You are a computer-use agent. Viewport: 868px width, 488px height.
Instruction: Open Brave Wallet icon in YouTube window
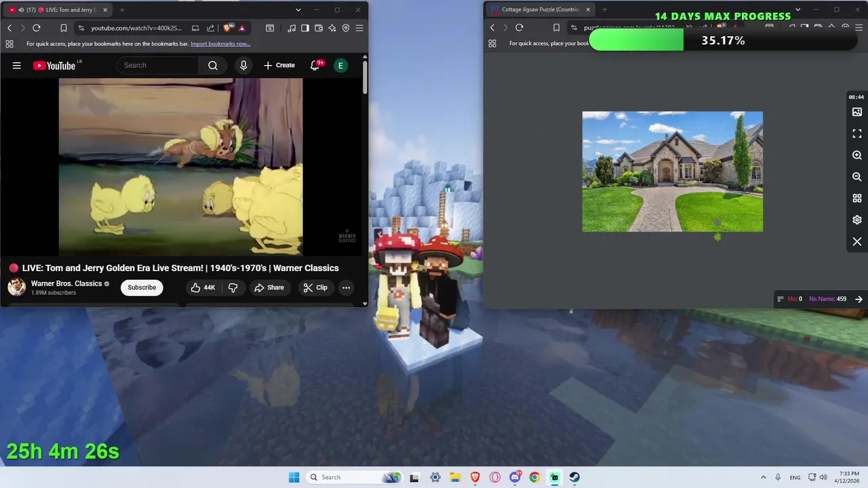point(319,28)
